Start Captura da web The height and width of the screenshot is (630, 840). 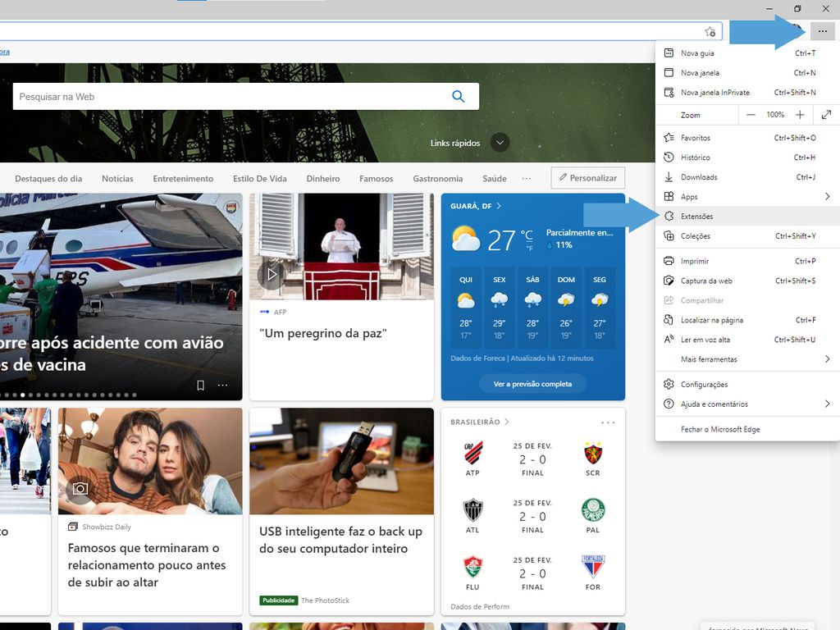point(747,281)
